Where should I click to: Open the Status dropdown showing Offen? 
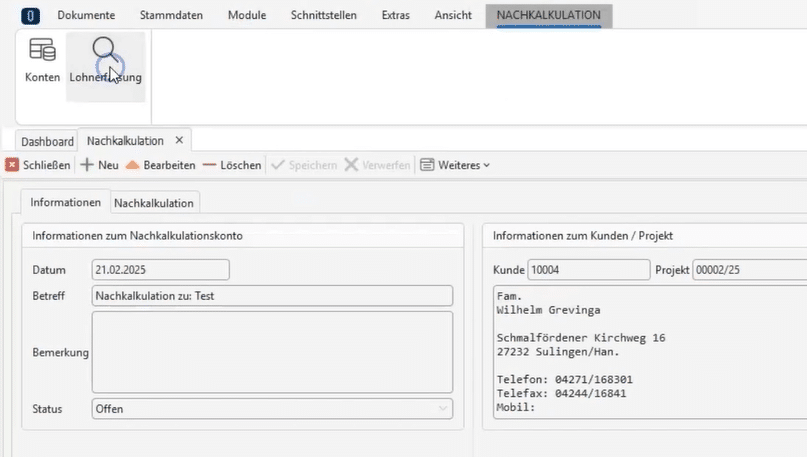(x=272, y=409)
